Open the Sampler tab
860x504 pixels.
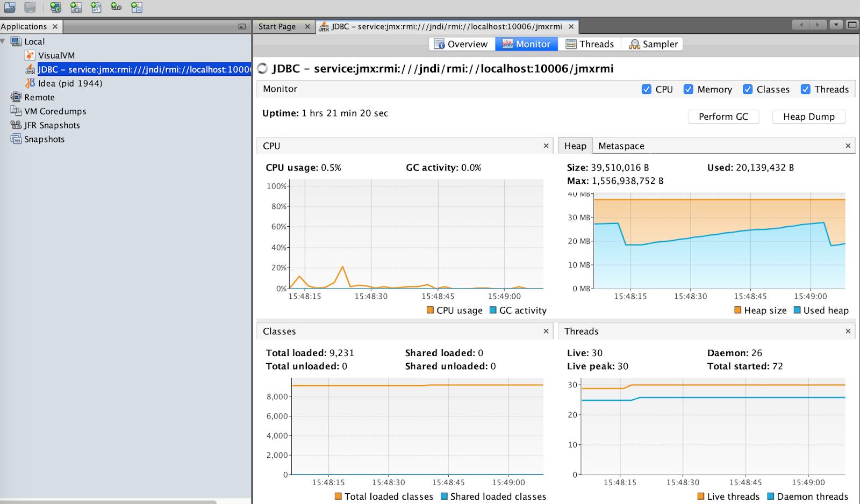pos(653,44)
